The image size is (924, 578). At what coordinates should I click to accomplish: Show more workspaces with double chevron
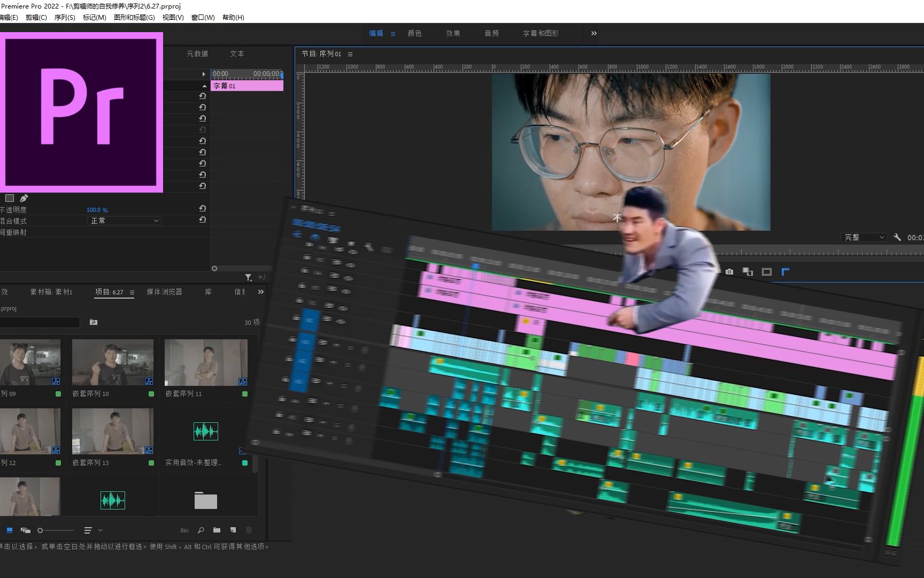point(594,33)
